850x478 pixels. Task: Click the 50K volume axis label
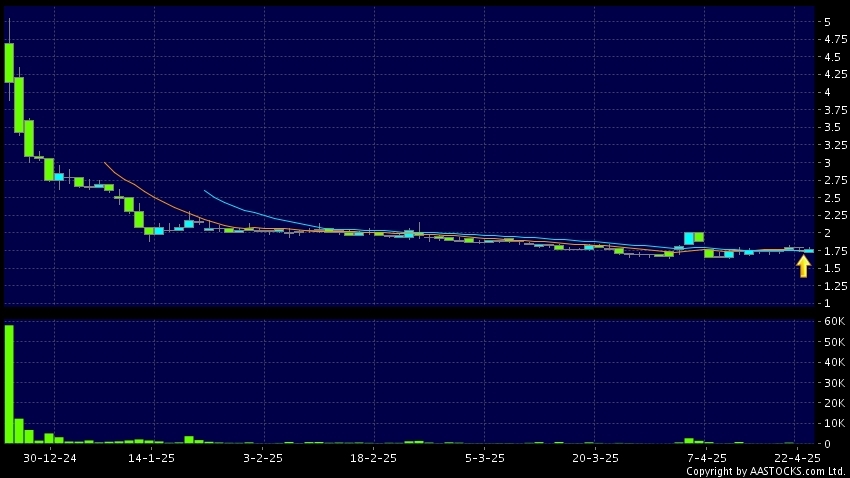pyautogui.click(x=834, y=342)
